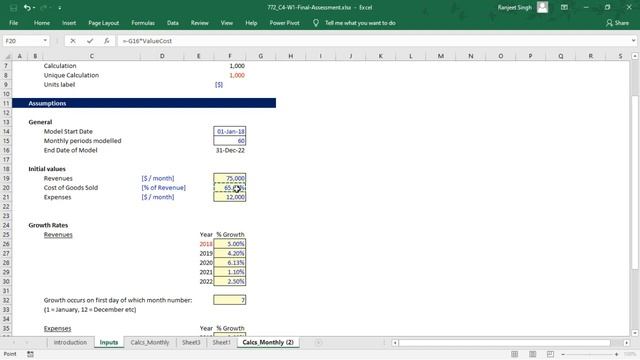Select the Calcs_Monthly (2) sheet tab
The image size is (640, 360).
[x=268, y=342]
